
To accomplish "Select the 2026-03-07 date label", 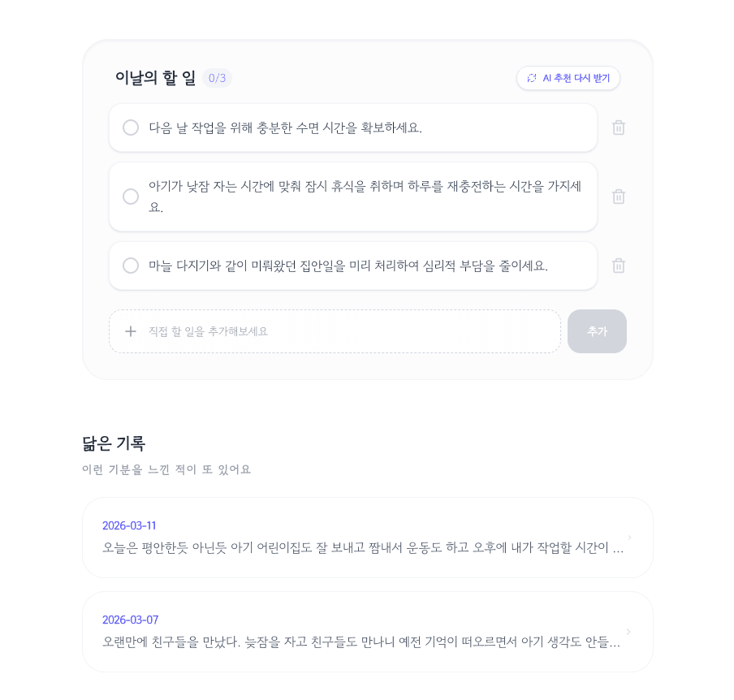I will pyautogui.click(x=130, y=620).
